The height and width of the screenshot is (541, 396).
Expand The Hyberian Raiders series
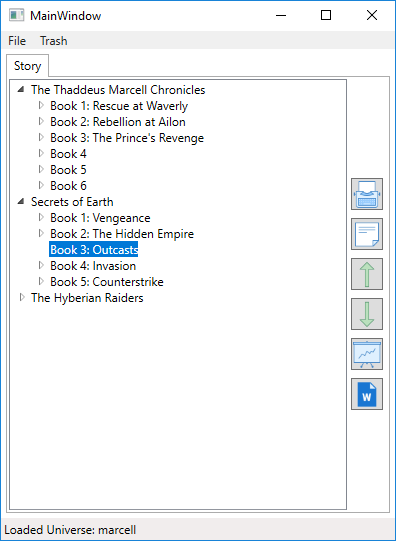[22, 297]
